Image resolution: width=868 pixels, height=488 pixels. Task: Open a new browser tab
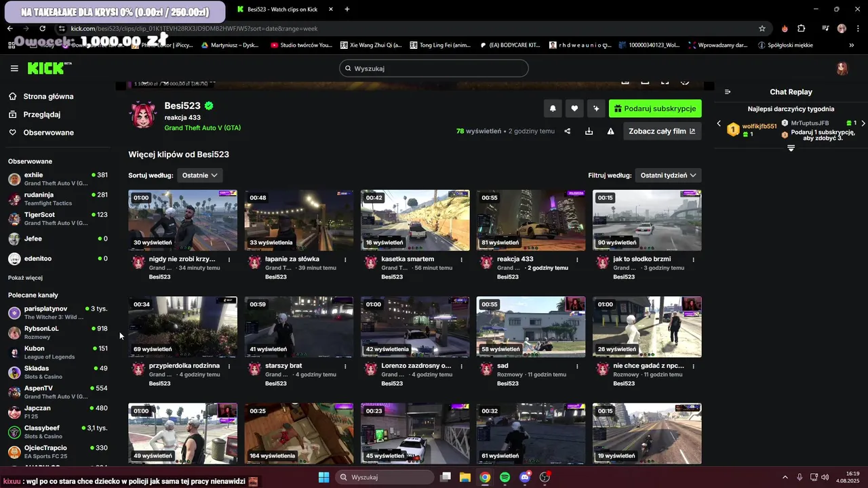coord(347,9)
